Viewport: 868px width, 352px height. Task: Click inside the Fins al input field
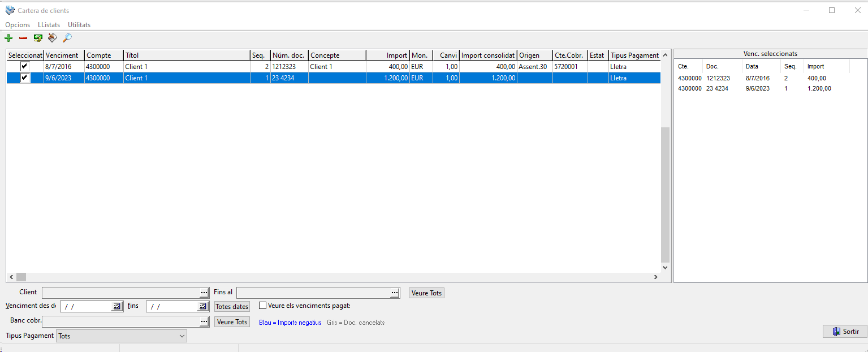click(x=313, y=293)
